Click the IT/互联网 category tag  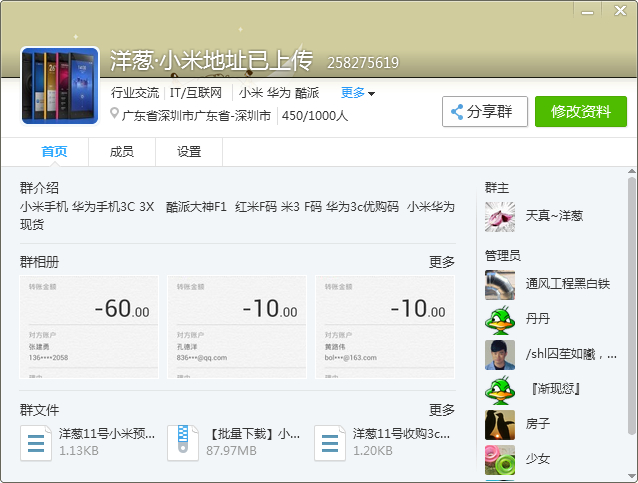(x=196, y=93)
